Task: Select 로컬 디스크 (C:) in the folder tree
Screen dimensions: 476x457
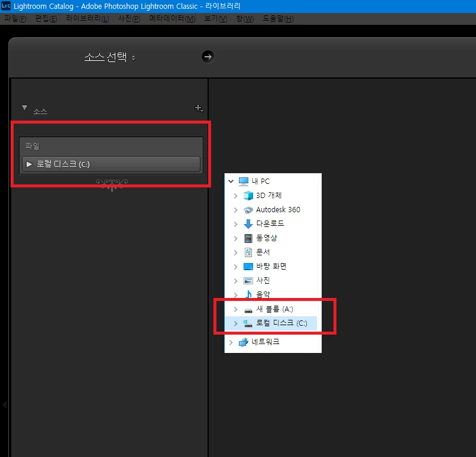Action: 281,323
